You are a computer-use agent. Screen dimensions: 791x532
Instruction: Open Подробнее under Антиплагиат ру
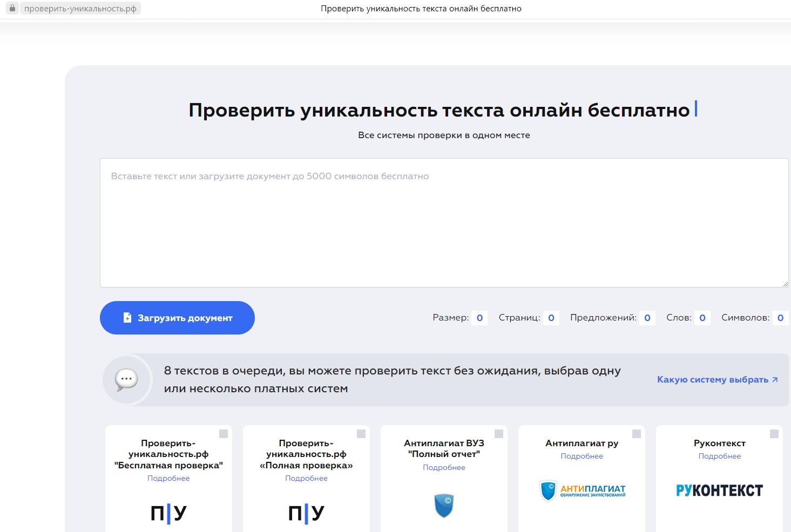tap(582, 456)
